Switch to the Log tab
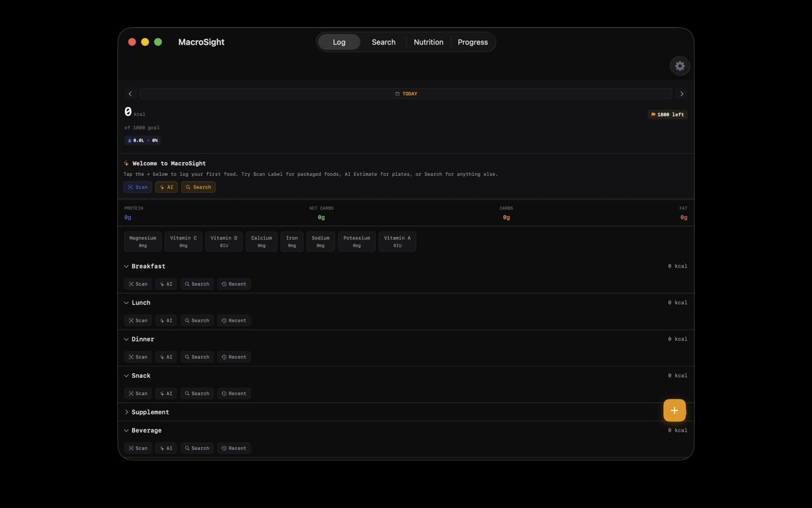 pyautogui.click(x=339, y=42)
